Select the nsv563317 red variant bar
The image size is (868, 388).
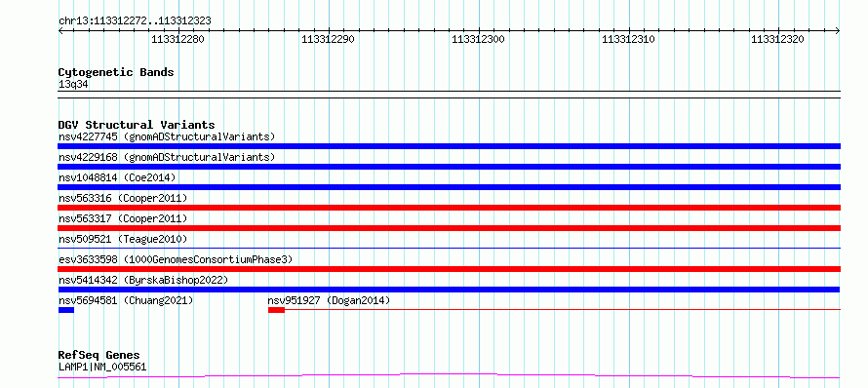(449, 228)
